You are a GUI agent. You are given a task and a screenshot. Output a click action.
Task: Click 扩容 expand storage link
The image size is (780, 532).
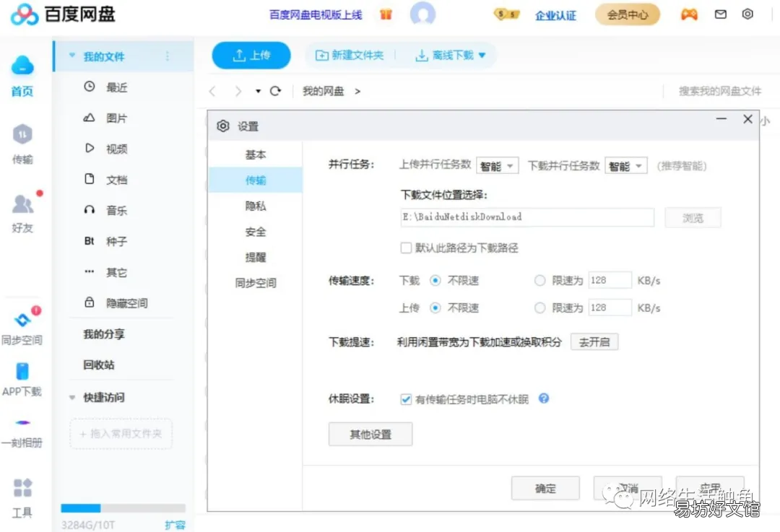[x=175, y=525]
